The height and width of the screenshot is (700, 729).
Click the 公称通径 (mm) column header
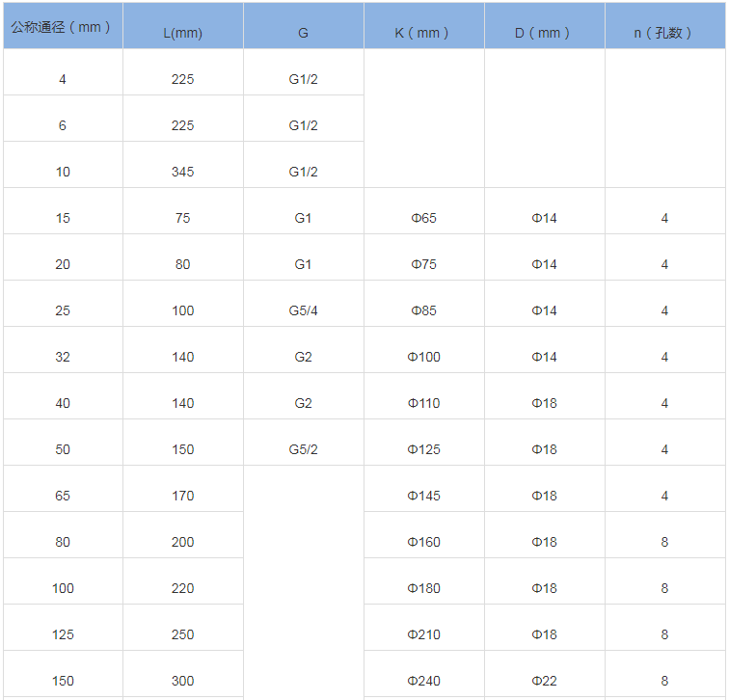tap(63, 27)
